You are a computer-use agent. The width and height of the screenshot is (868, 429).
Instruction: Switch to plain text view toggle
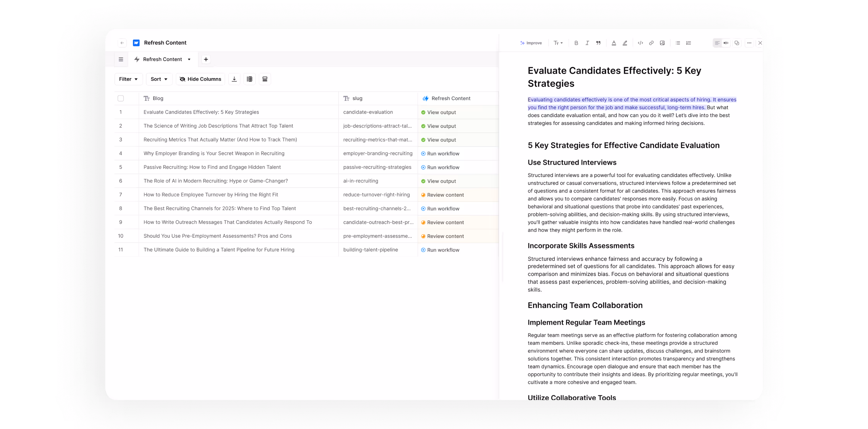717,43
